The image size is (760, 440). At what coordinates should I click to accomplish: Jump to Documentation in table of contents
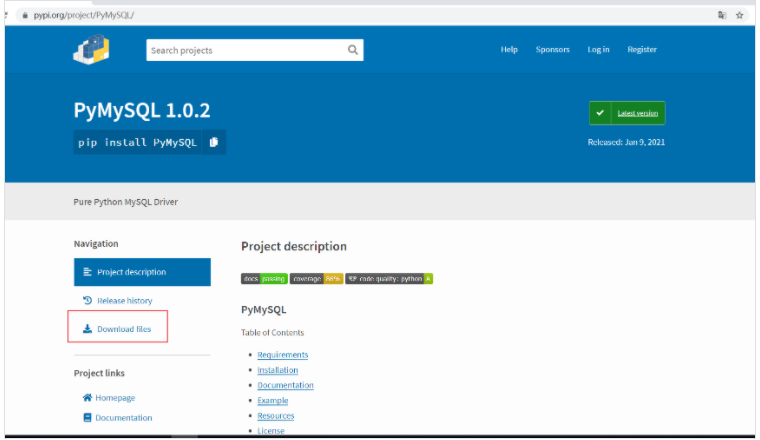(x=285, y=385)
